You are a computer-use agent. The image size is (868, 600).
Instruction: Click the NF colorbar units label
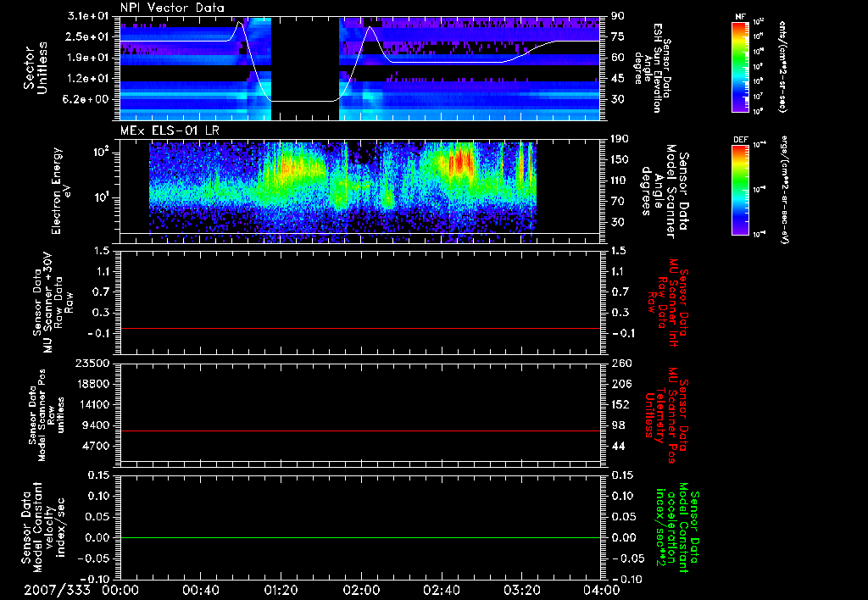pos(782,67)
